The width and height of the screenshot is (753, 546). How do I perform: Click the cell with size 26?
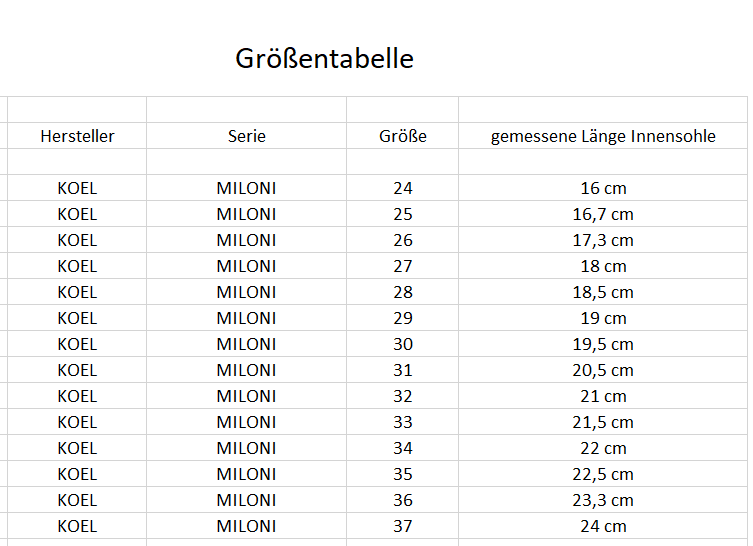coord(402,240)
